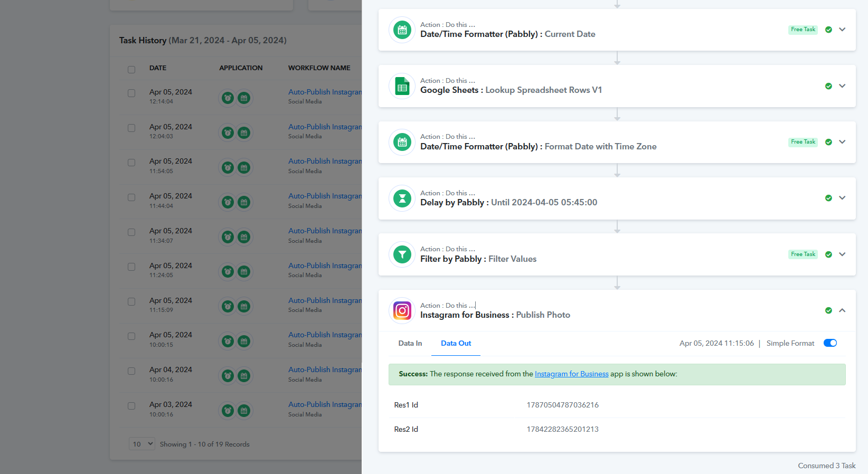Select the checkbox for the 11:15:09 task
Image resolution: width=868 pixels, height=474 pixels.
[x=131, y=301]
